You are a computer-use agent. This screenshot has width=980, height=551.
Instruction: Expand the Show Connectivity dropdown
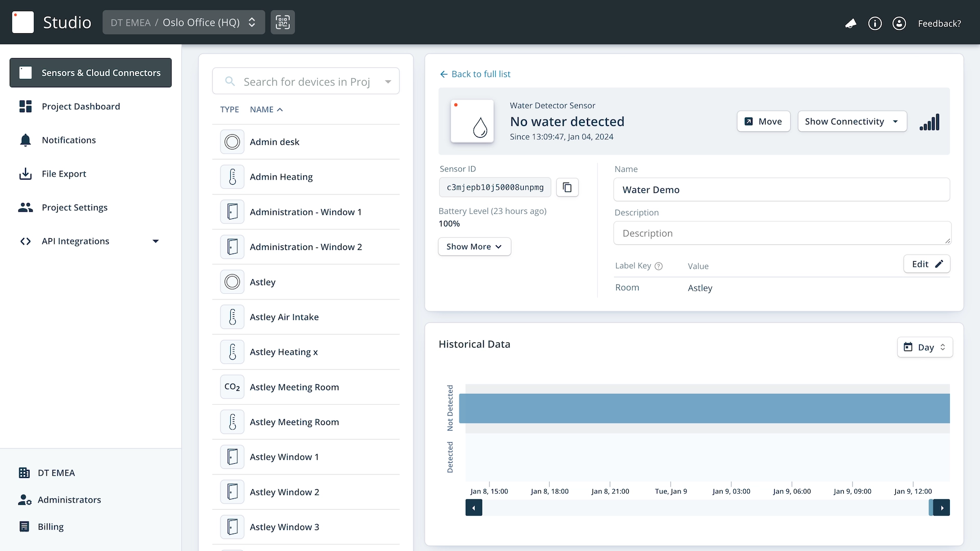[x=852, y=121]
